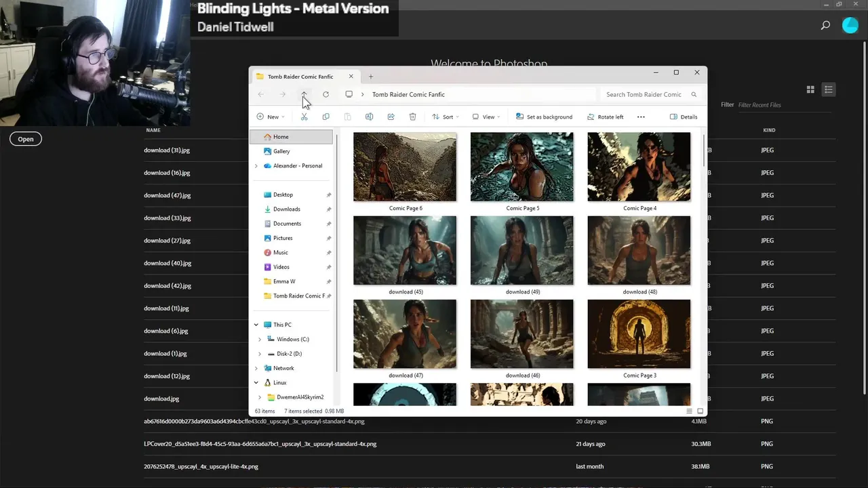Click the Refresh icon in Explorer
This screenshot has height=488, width=868.
[x=325, y=94]
